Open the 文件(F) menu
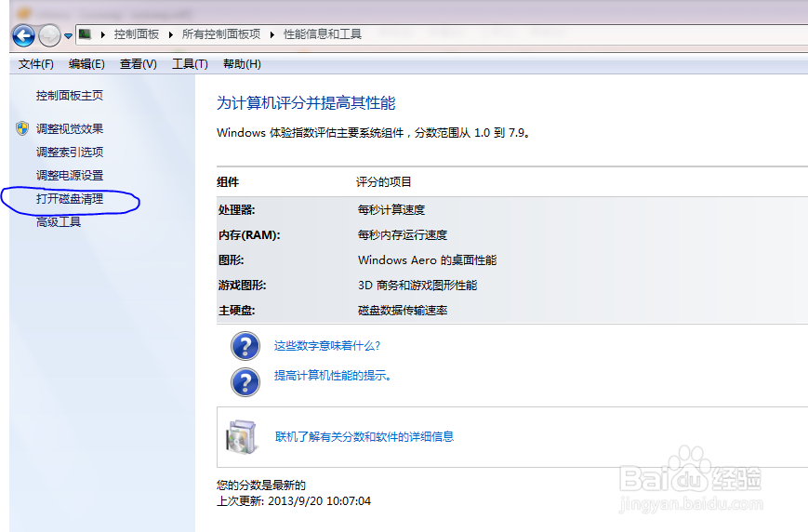This screenshot has height=532, width=808. click(x=36, y=64)
